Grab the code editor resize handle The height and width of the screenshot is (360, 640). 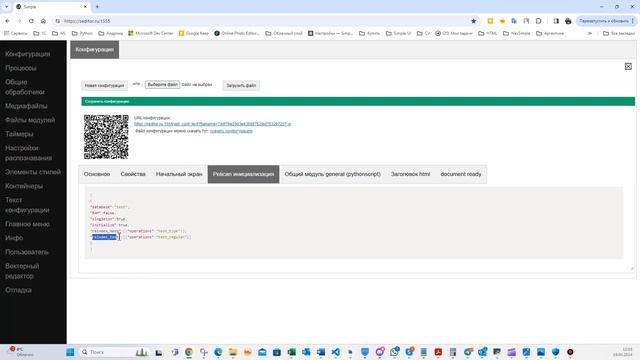pos(632,268)
